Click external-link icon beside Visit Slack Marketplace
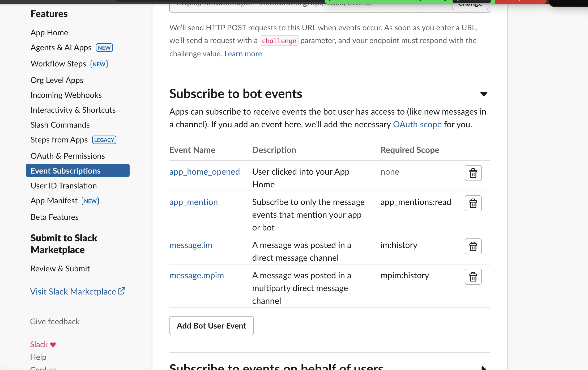This screenshot has height=370, width=588. [121, 291]
